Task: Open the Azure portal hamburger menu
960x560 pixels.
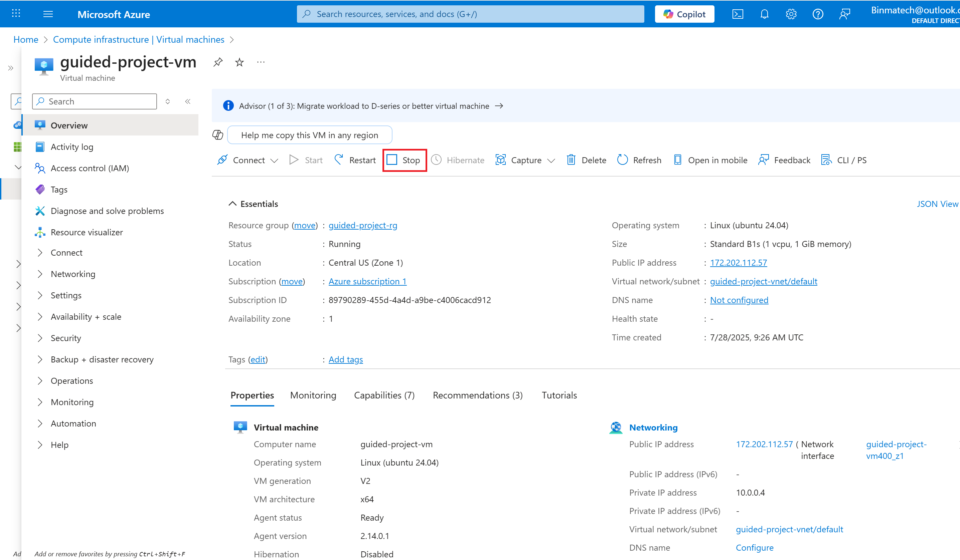Action: [48, 14]
